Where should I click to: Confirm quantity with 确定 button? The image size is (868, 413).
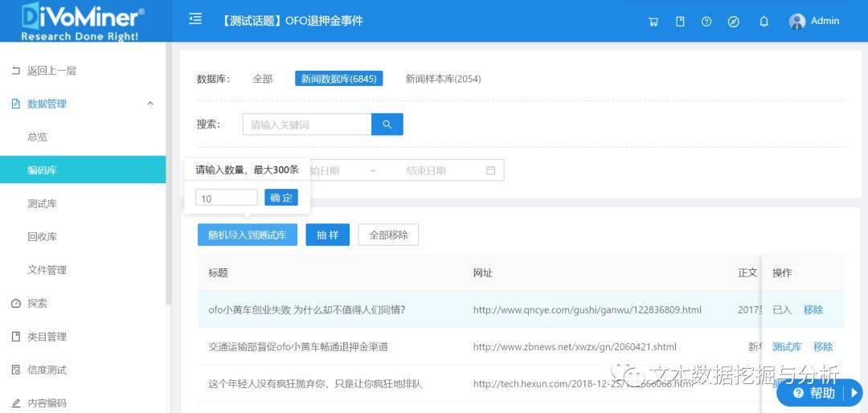(x=281, y=198)
